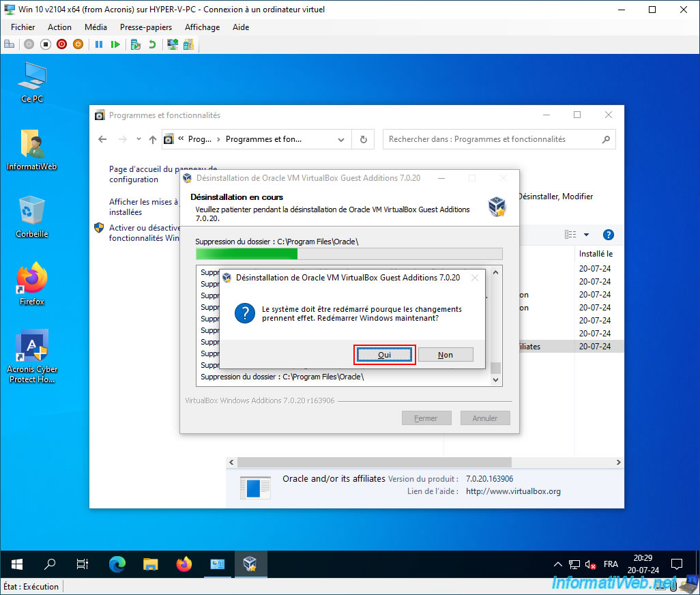Click the Back arrow in Programmes window

click(x=102, y=139)
